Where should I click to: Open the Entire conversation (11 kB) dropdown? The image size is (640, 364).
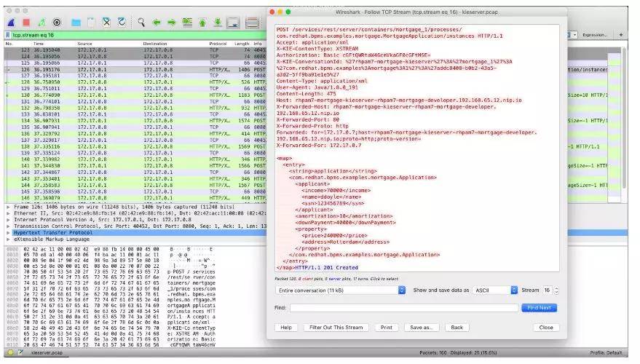[341, 290]
